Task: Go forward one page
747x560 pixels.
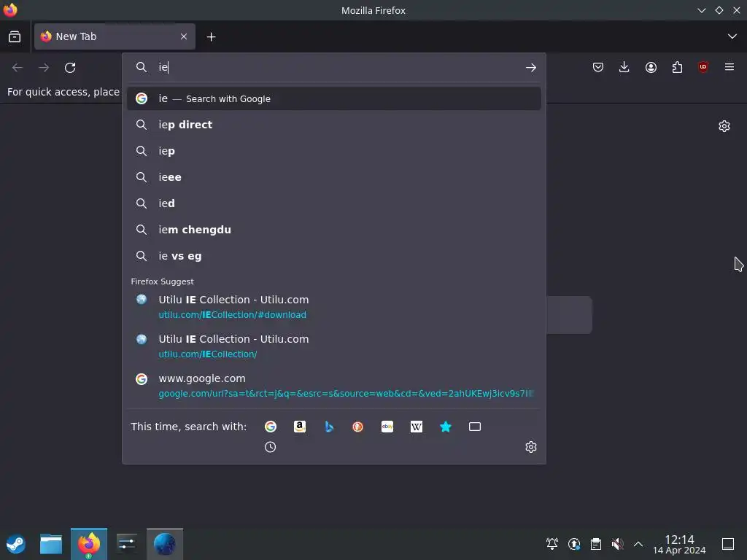Action: pos(44,68)
